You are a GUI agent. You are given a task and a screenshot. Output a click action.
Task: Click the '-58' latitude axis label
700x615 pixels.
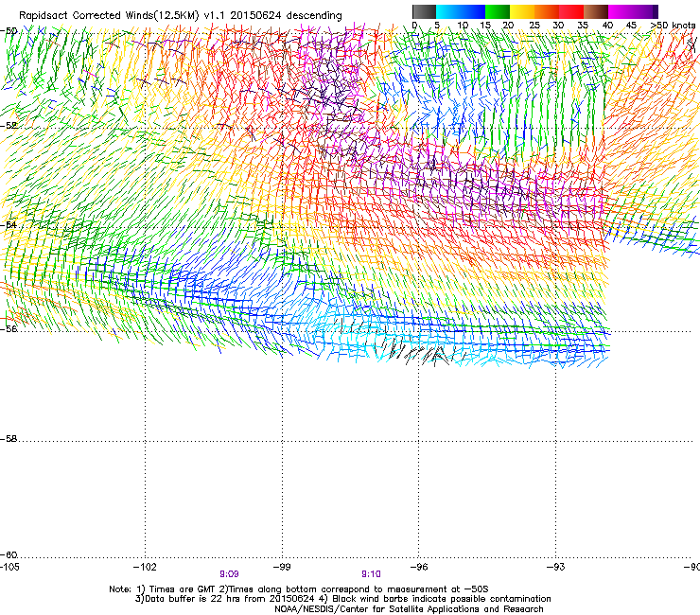pos(9,439)
